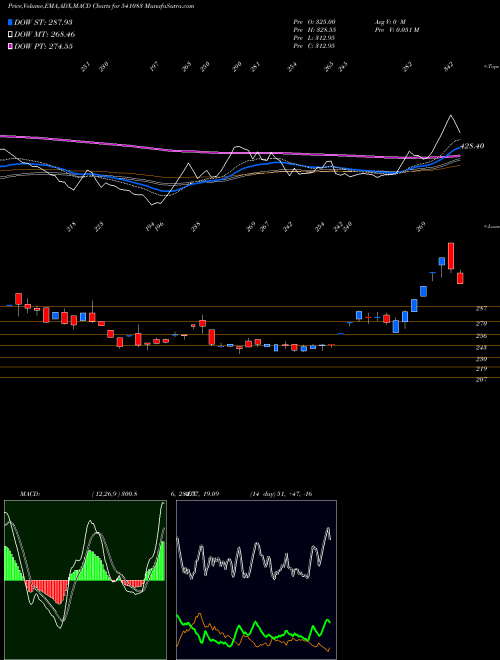The width and height of the screenshot is (500, 660).
Task: Click the 248 support level label
Action: pos(481,348)
